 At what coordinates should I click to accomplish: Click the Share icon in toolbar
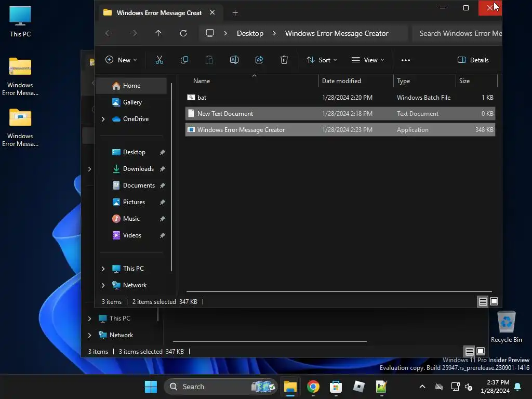pyautogui.click(x=259, y=60)
